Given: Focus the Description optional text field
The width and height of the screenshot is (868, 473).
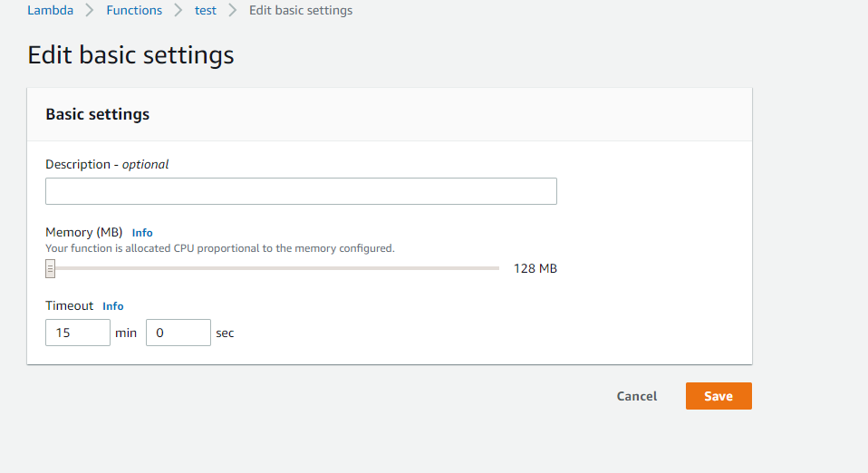Looking at the screenshot, I should [301, 191].
